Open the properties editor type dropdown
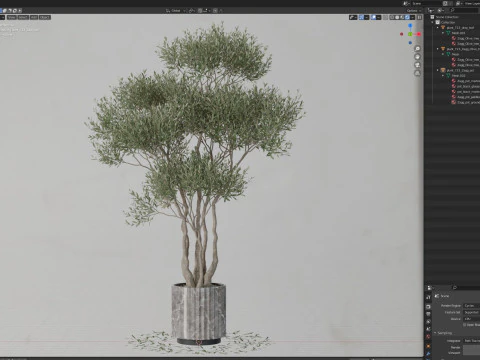Image resolution: width=480 pixels, height=360 pixels. [431, 288]
